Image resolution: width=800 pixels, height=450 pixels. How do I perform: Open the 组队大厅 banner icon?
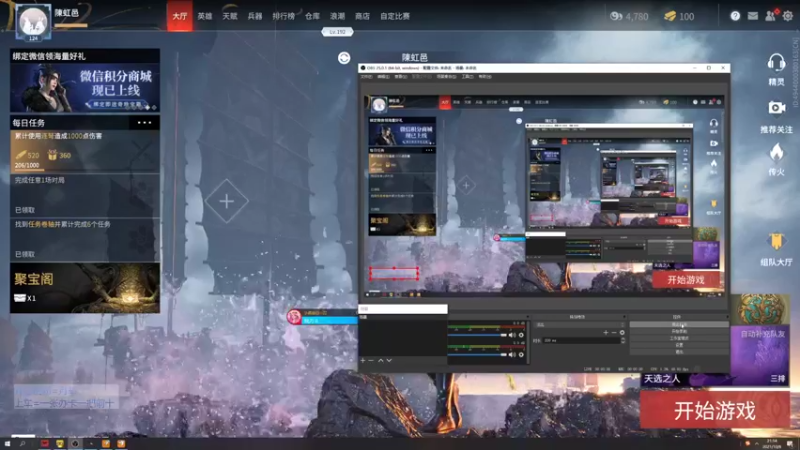point(776,241)
